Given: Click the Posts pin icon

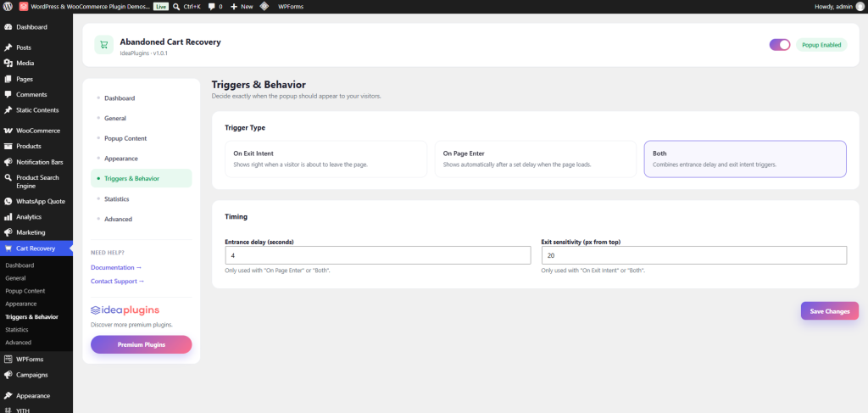Looking at the screenshot, I should click(8, 47).
